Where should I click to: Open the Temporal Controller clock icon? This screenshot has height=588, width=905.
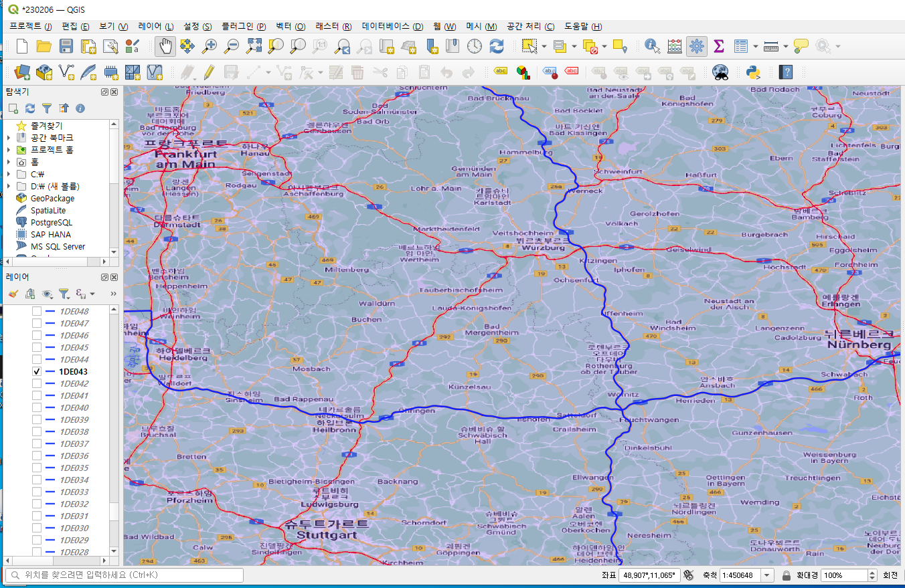(x=473, y=47)
